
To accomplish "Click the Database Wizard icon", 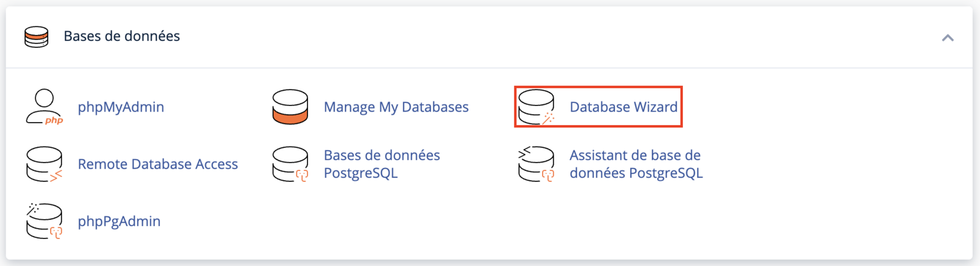I will click(x=536, y=107).
